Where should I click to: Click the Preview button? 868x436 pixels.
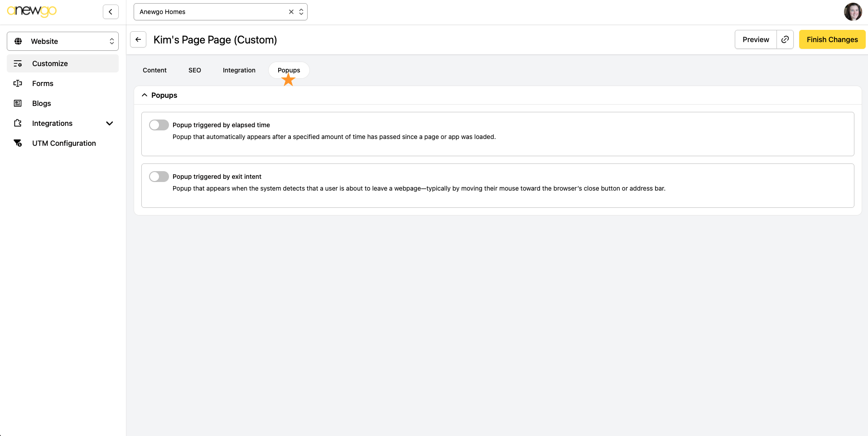point(756,39)
